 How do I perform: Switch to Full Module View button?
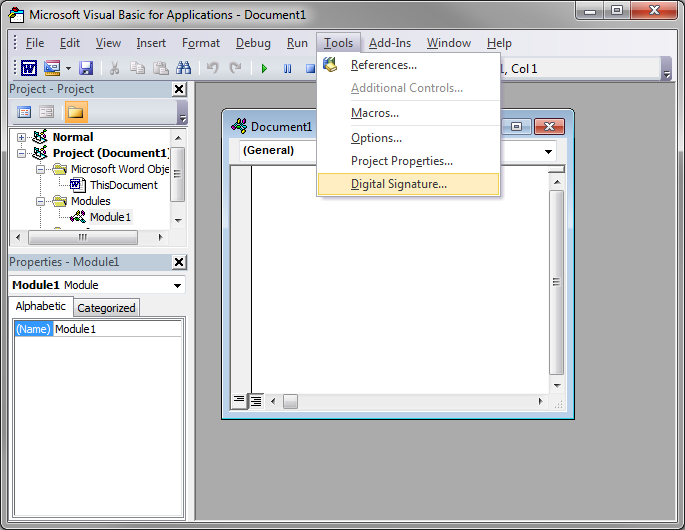pos(256,401)
